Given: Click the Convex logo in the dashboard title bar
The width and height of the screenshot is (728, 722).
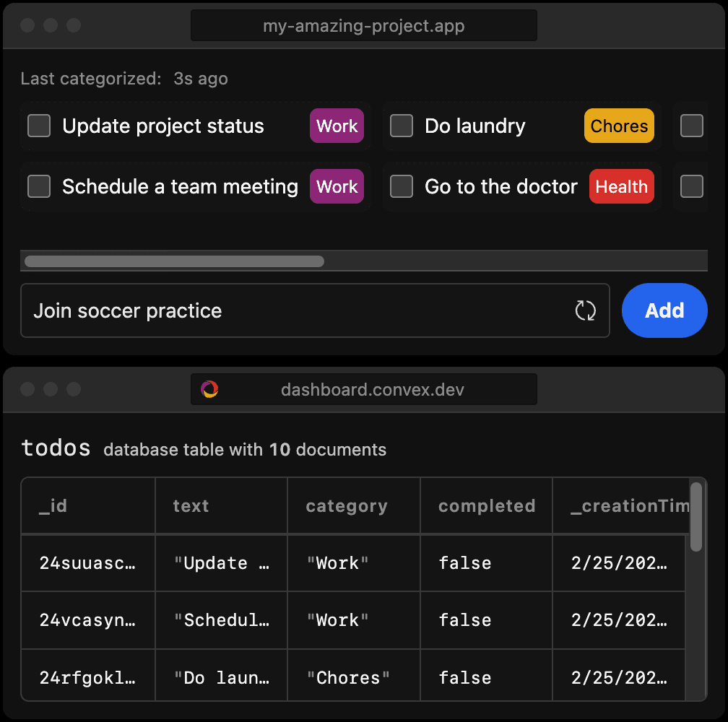Looking at the screenshot, I should [x=210, y=388].
